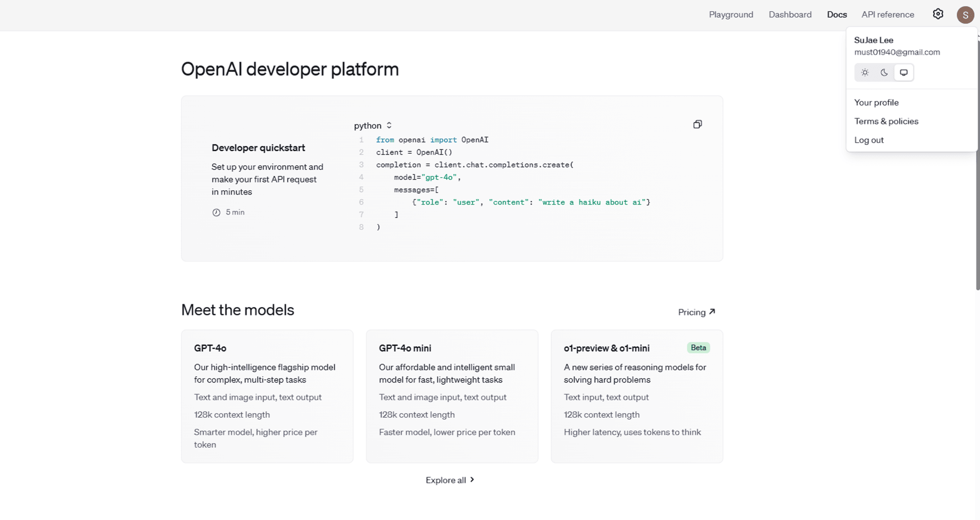Screen dimensions: 980x520
Task: Click 'OpenAI developer platform' title
Action: (290, 69)
